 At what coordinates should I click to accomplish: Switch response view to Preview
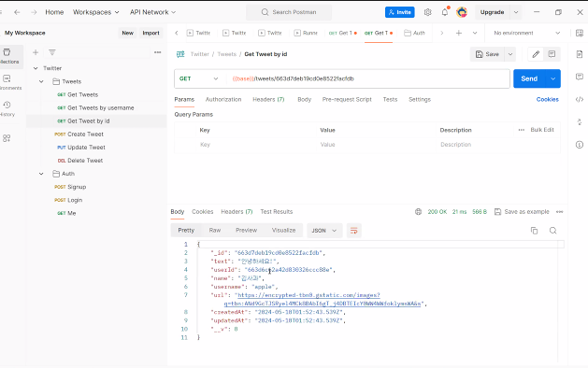[247, 230]
